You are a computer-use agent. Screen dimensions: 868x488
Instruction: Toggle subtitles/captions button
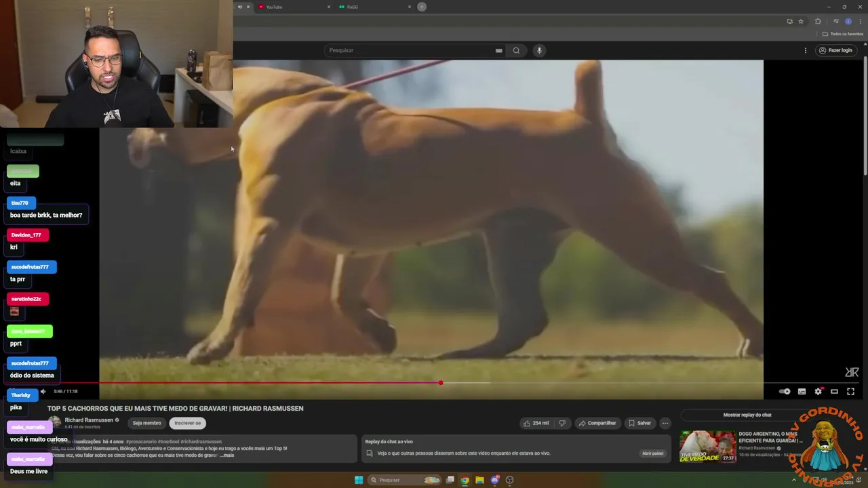[802, 391]
